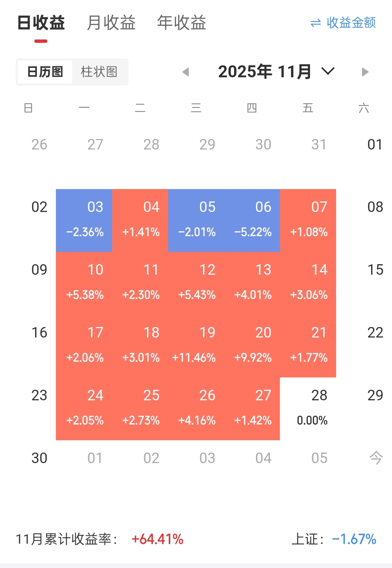Switch to 柱状图 bar chart view
Screen dimensions: 392x568
(x=99, y=72)
